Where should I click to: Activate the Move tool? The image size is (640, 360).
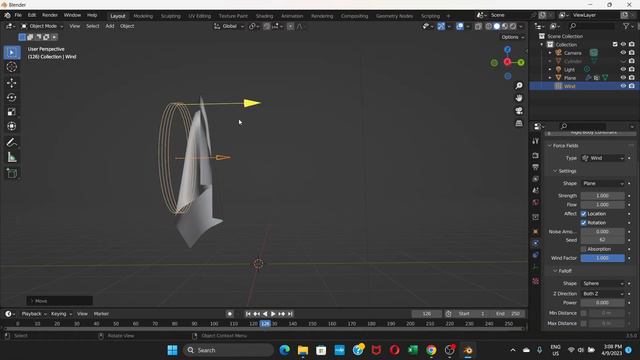(x=11, y=83)
